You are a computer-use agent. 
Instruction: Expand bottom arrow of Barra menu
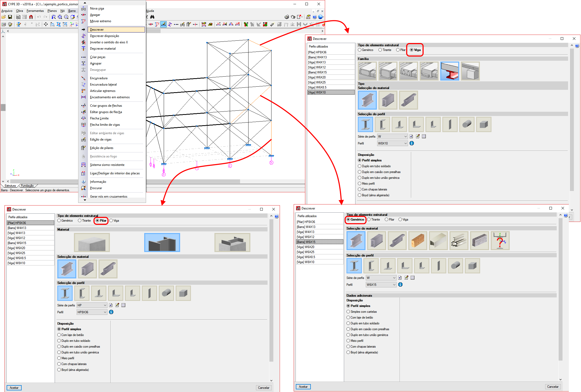tap(85, 200)
